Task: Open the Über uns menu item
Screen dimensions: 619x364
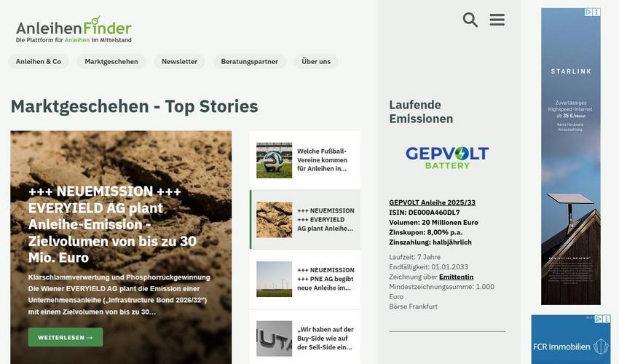Action: [316, 62]
